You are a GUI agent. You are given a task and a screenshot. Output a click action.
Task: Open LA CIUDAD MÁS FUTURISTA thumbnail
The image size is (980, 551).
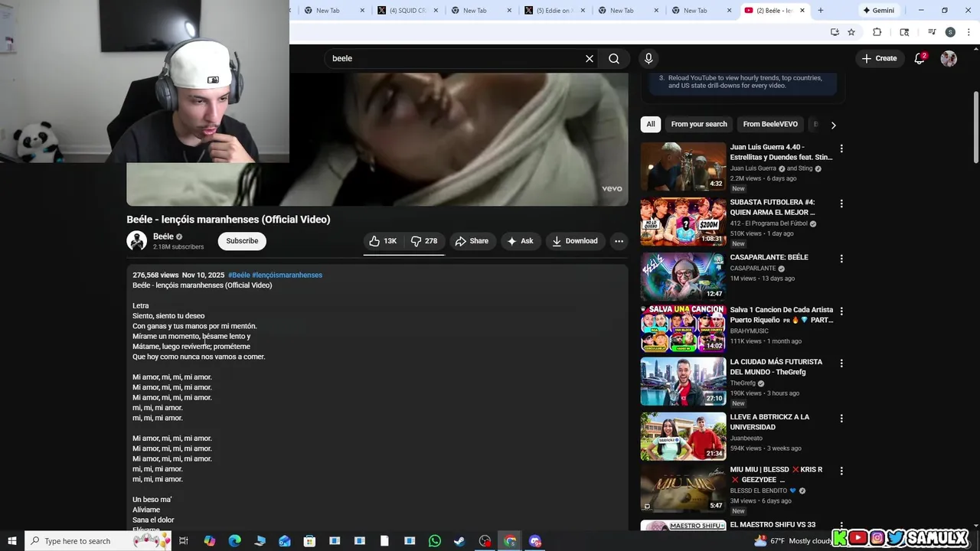point(683,381)
